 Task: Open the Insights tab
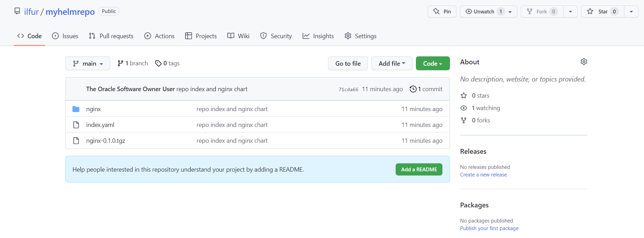tap(318, 36)
